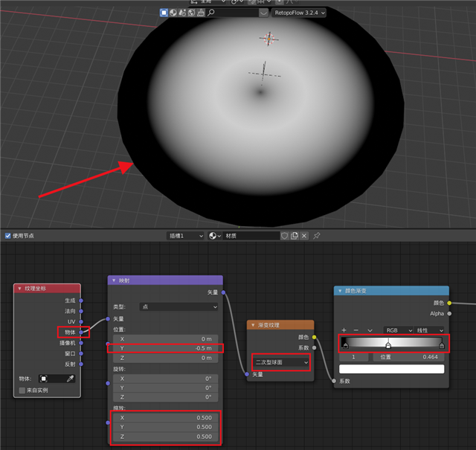The width and height of the screenshot is (476, 450).
Task: Collapse the 映射 node with its triangle
Action: tap(113, 280)
